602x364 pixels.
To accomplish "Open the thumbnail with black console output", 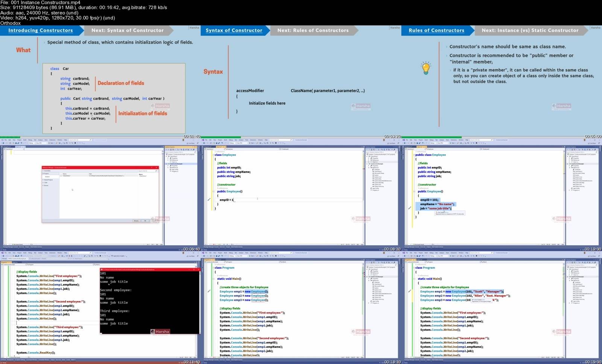I will click(100, 308).
